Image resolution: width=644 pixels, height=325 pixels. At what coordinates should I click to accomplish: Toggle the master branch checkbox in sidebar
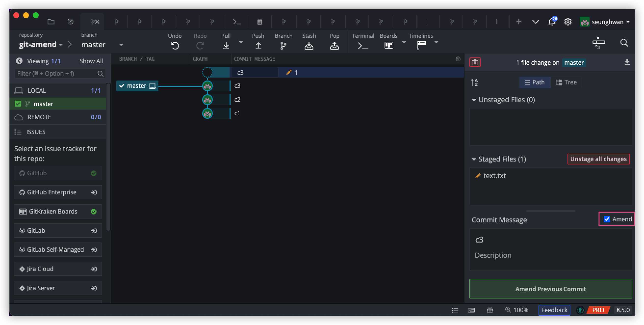pyautogui.click(x=18, y=104)
